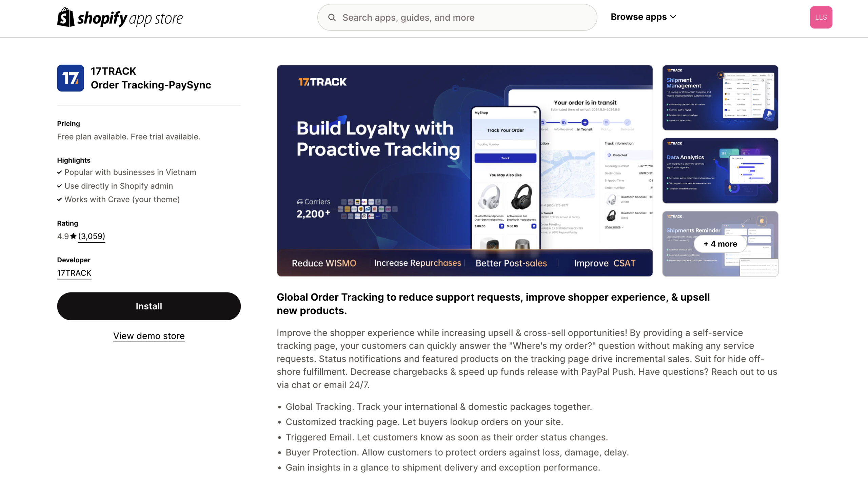Click the '17TRACK' developer link
Viewport: 868px width, 486px height.
click(74, 273)
